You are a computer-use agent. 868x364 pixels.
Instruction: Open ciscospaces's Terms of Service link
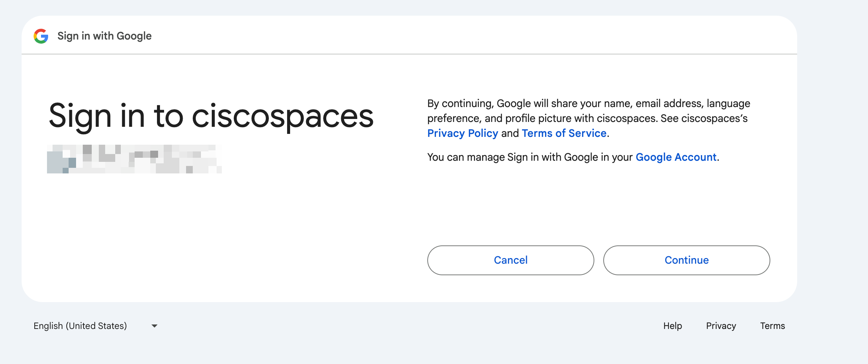pyautogui.click(x=564, y=133)
